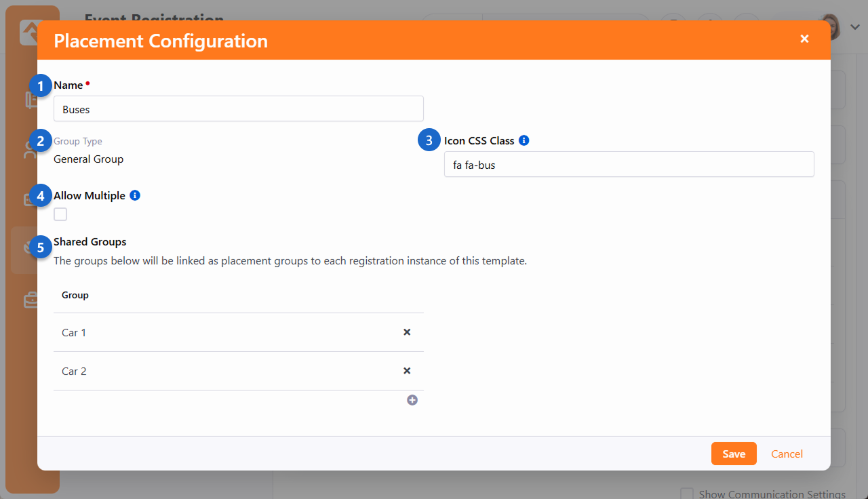Click the Name field containing Buses
This screenshot has width=868, height=499.
pyautogui.click(x=238, y=109)
